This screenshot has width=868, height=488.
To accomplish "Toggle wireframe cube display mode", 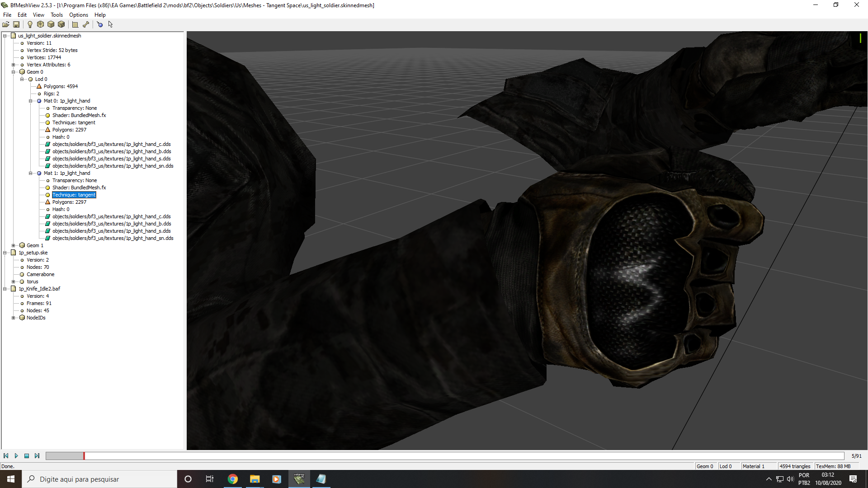I will click(41, 24).
